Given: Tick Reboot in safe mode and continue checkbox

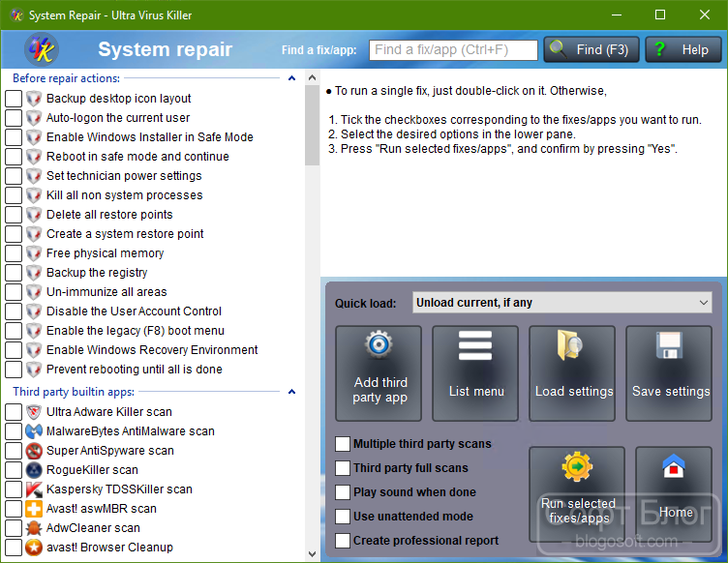Looking at the screenshot, I should point(14,157).
